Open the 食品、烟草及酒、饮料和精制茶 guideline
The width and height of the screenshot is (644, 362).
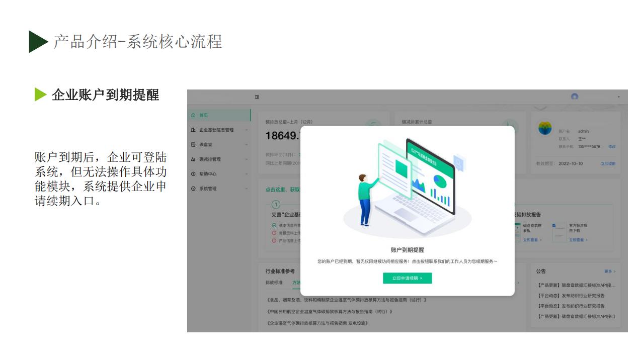pyautogui.click(x=347, y=300)
